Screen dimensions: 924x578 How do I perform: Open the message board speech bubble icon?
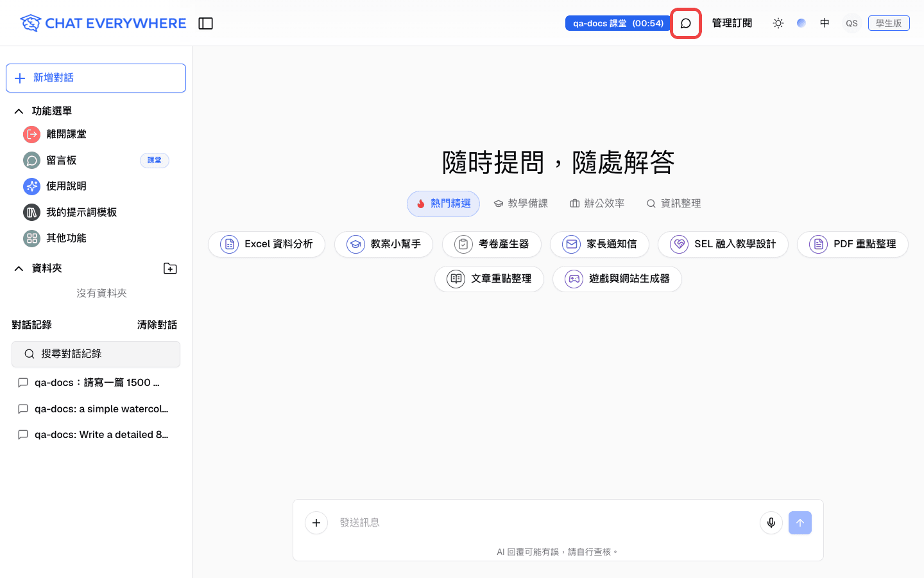tap(685, 23)
